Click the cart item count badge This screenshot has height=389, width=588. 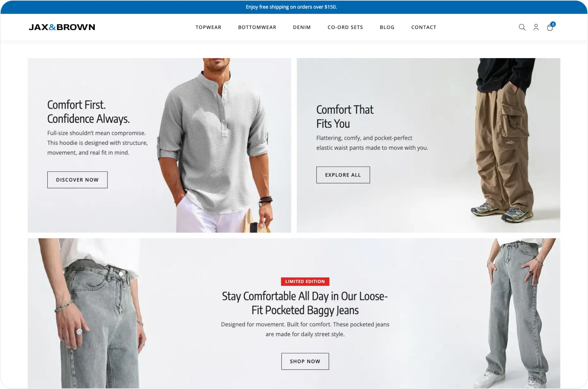(553, 24)
